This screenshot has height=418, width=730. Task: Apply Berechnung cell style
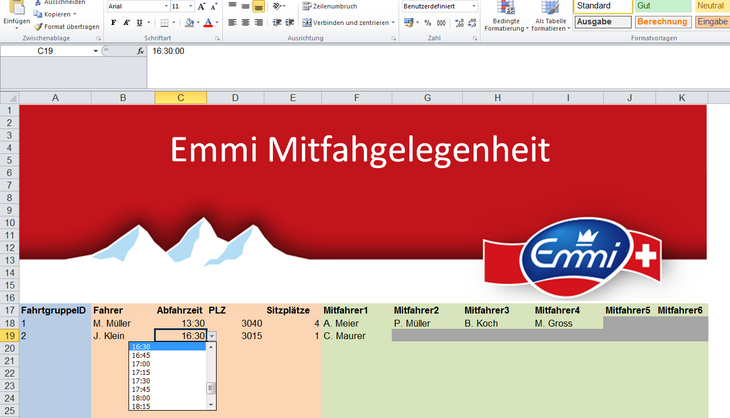pyautogui.click(x=663, y=22)
